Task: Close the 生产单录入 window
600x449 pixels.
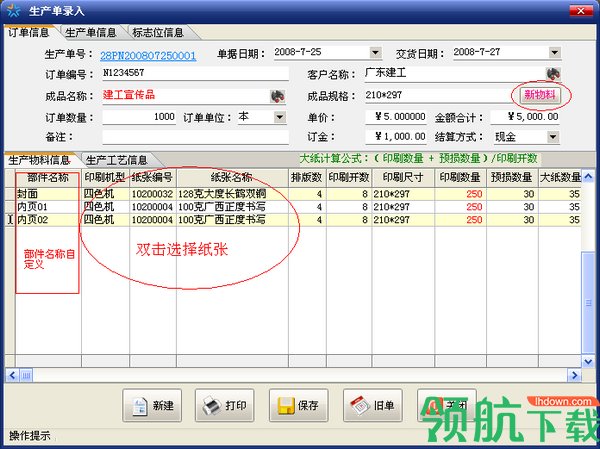Action: [x=581, y=11]
